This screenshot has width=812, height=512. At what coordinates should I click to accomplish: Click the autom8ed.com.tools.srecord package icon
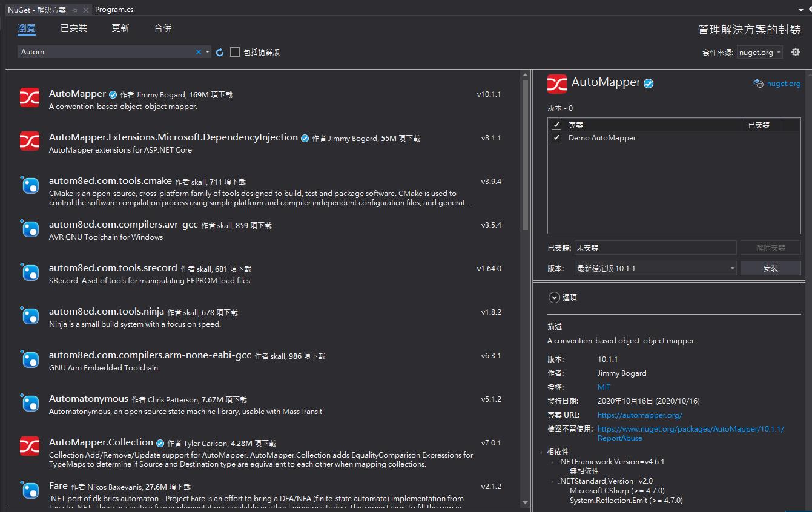(x=30, y=272)
